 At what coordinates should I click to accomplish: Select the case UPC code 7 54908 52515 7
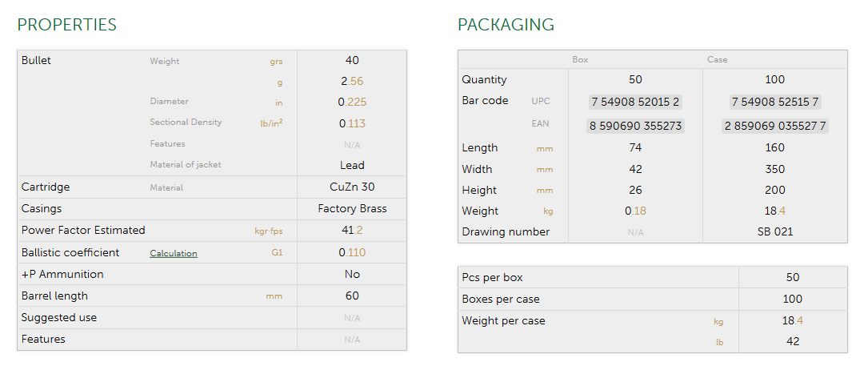(x=774, y=102)
